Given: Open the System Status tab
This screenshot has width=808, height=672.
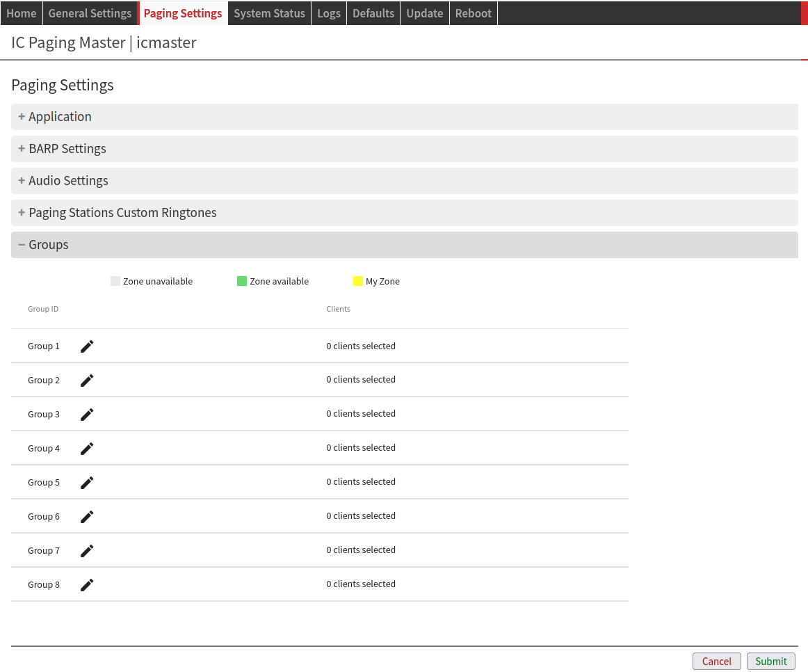Looking at the screenshot, I should 269,13.
